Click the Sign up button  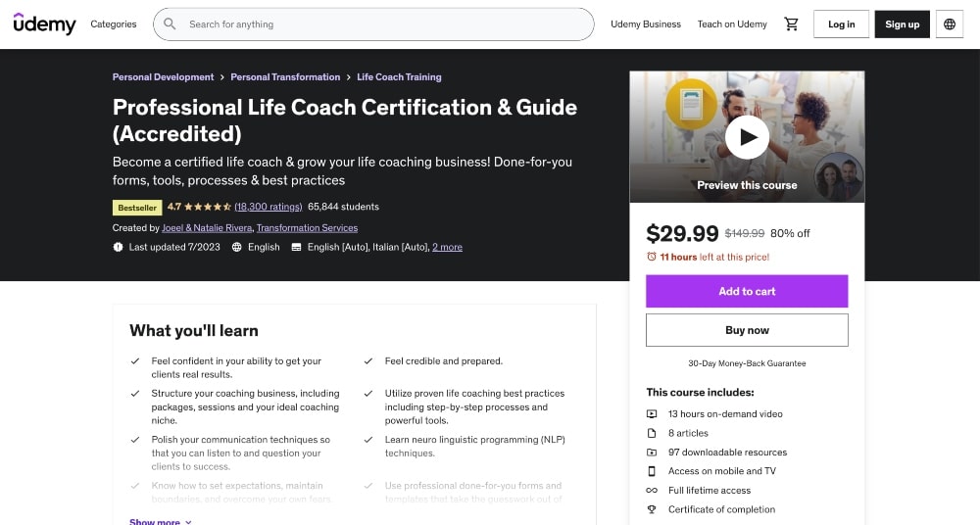pyautogui.click(x=902, y=24)
